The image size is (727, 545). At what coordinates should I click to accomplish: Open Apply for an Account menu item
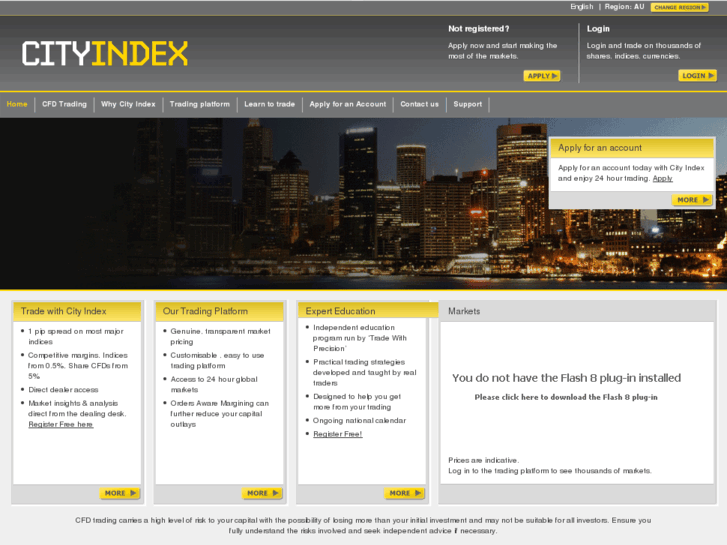(x=348, y=104)
